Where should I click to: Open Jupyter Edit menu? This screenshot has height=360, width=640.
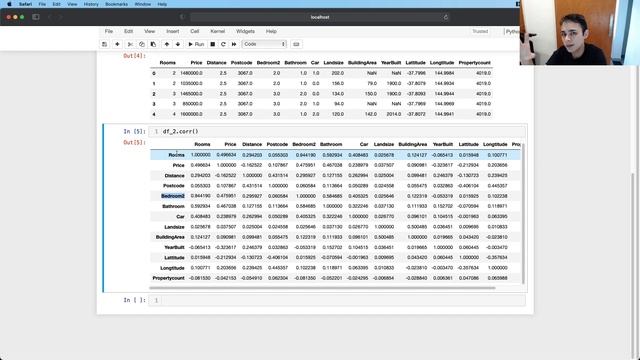(x=129, y=31)
